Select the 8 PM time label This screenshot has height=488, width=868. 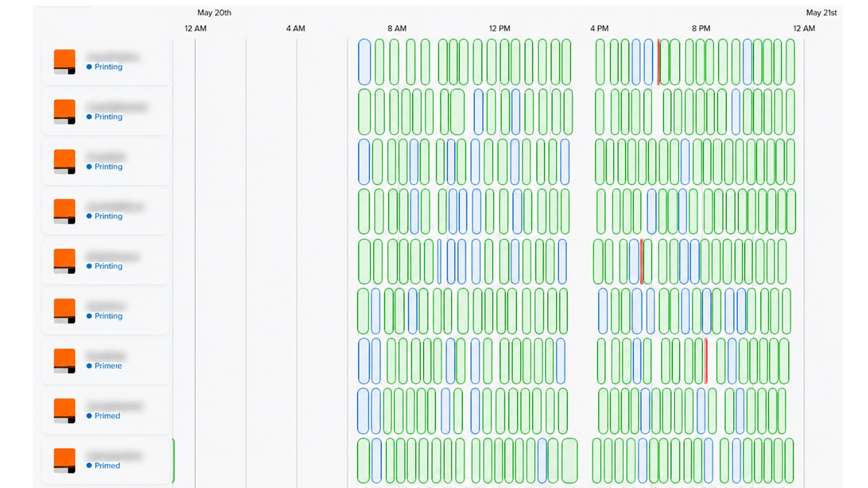pos(701,28)
